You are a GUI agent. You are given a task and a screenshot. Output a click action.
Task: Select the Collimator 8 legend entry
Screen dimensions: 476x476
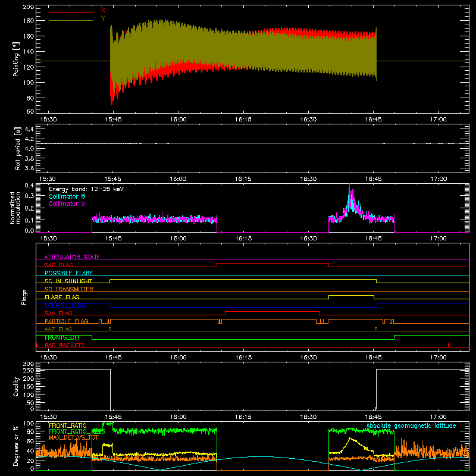click(67, 196)
